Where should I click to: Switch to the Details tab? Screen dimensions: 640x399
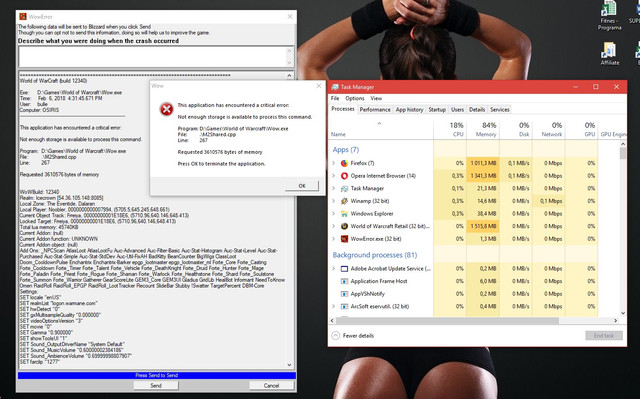[x=477, y=110]
